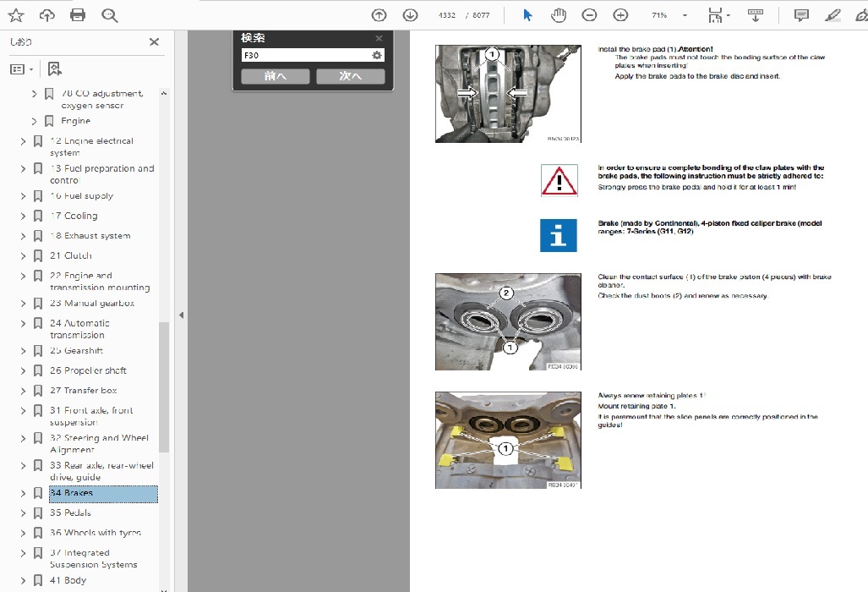This screenshot has width=868, height=592.
Task: Expand the 34 Brakes bookmark
Action: pos(23,493)
